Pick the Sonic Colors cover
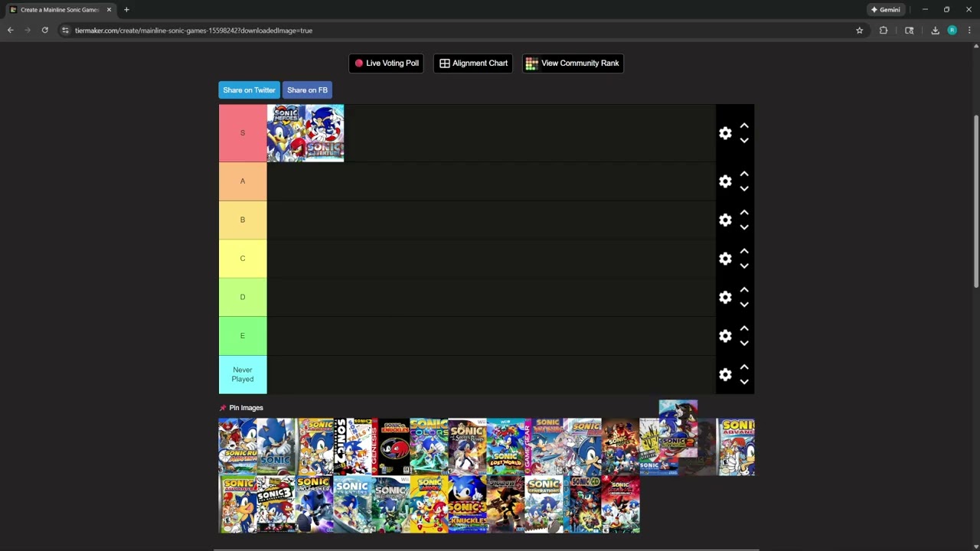The height and width of the screenshot is (551, 980). tap(430, 447)
